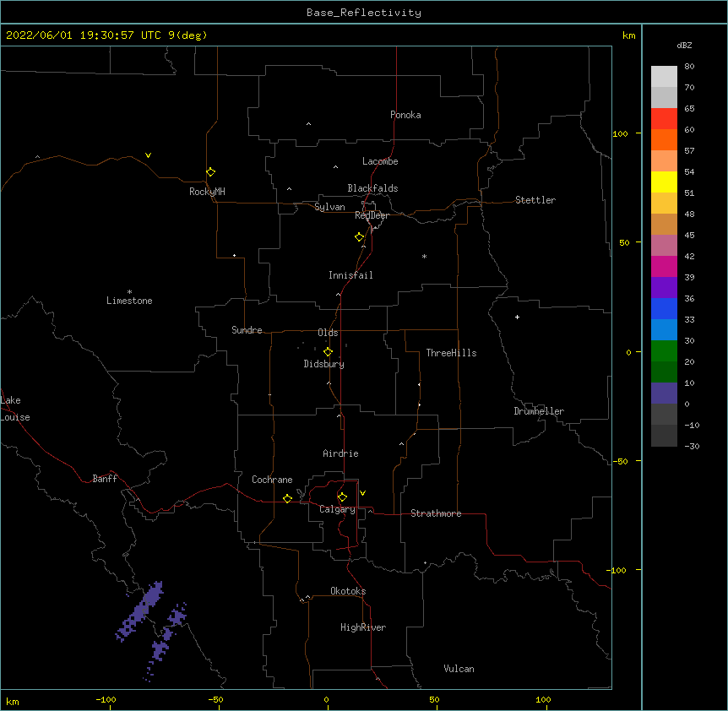Image resolution: width=728 pixels, height=711 pixels.
Task: Click the Sundre town label
Action: (x=247, y=330)
